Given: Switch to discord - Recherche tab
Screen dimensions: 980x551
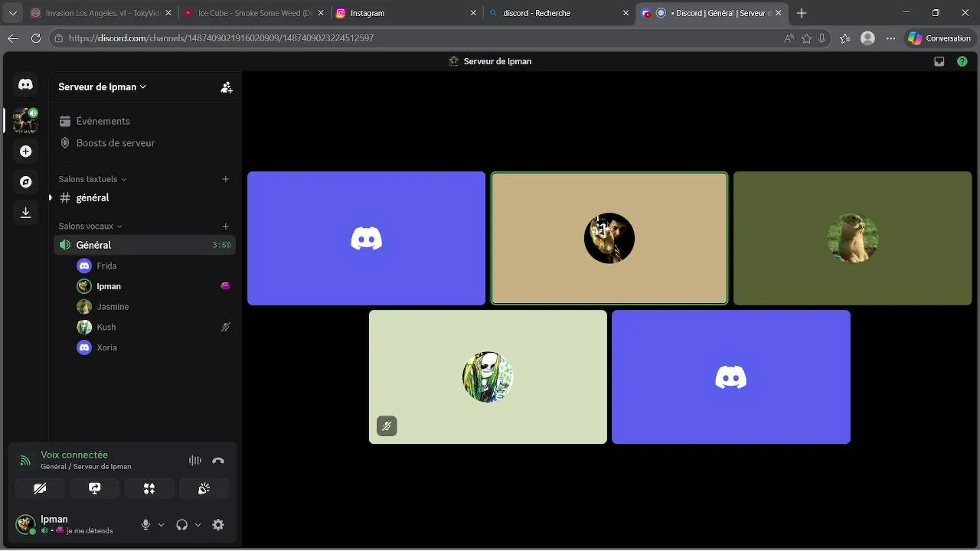Looking at the screenshot, I should [x=559, y=13].
